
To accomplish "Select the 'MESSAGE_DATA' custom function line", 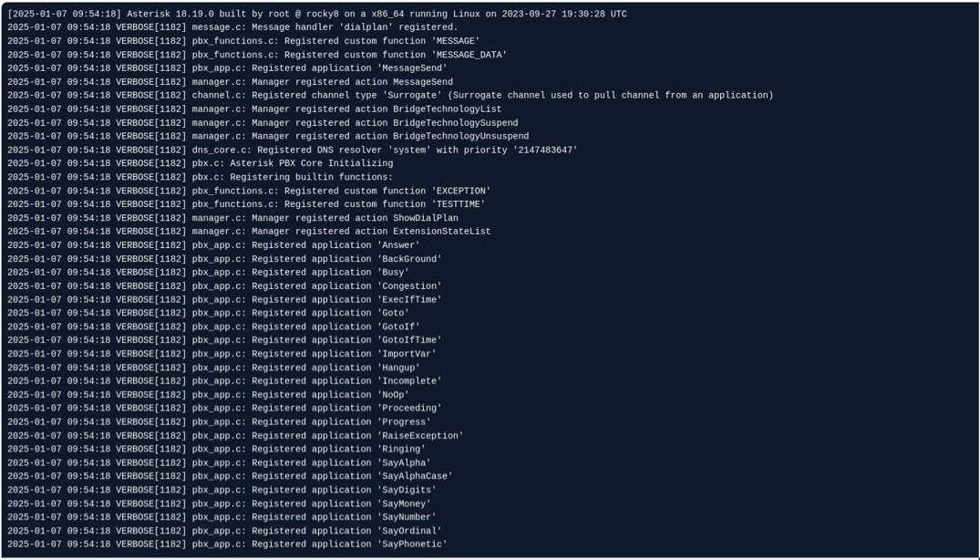I will (257, 55).
